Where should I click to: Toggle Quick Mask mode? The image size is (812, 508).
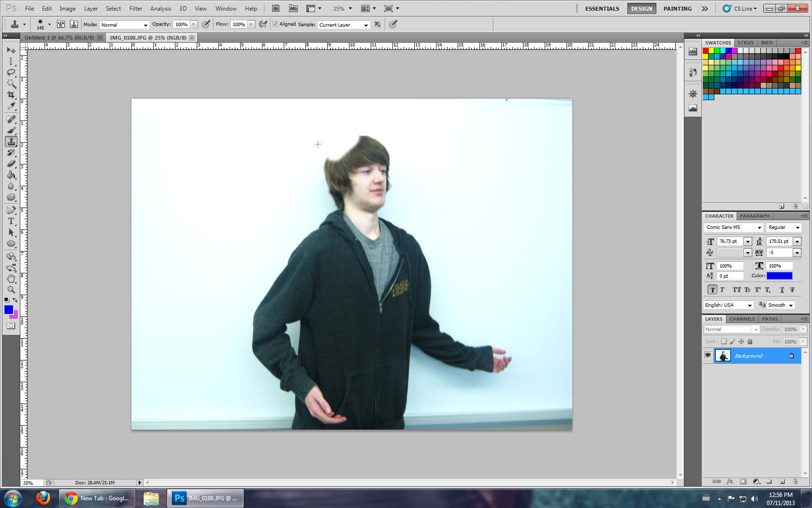pos(11,326)
